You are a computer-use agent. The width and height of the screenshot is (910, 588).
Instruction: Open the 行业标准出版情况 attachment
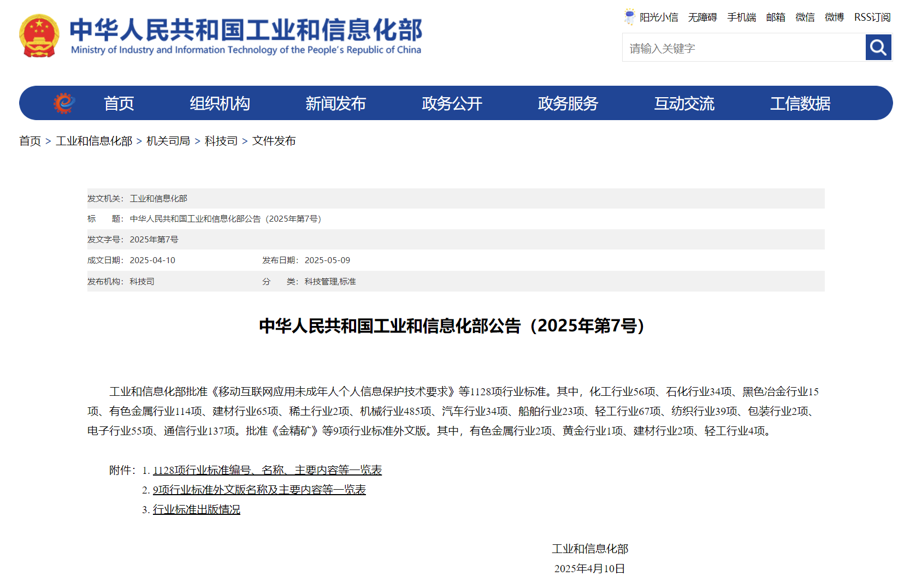196,509
